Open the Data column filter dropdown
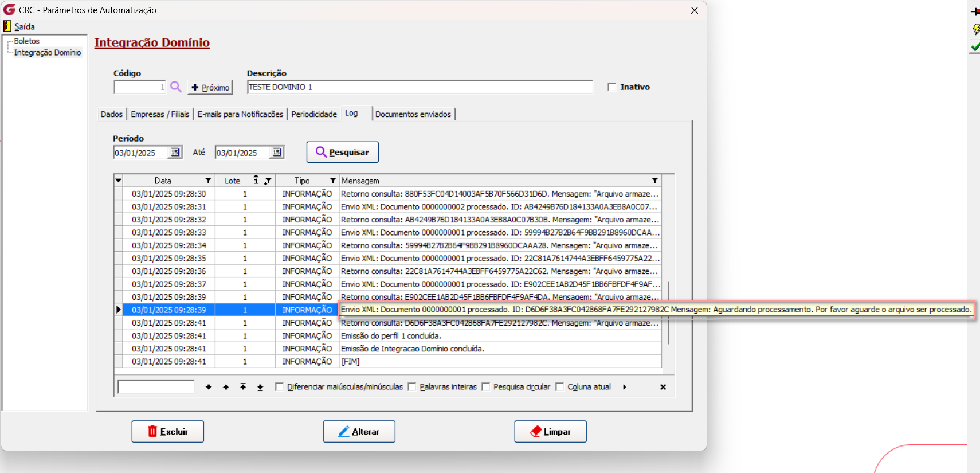This screenshot has height=473, width=980. click(x=208, y=181)
